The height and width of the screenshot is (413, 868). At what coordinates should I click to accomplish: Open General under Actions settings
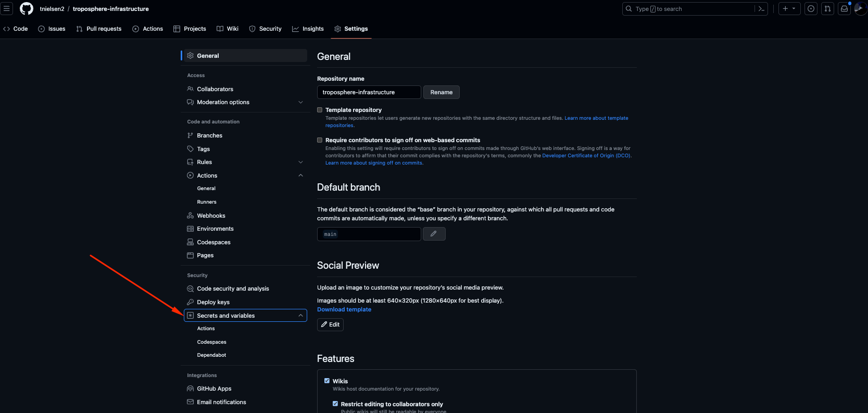(206, 189)
